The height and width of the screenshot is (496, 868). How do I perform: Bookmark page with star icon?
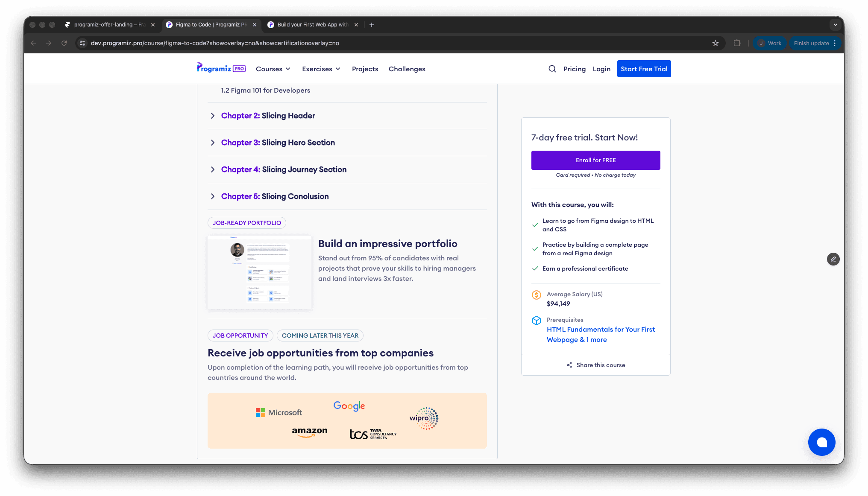click(716, 43)
